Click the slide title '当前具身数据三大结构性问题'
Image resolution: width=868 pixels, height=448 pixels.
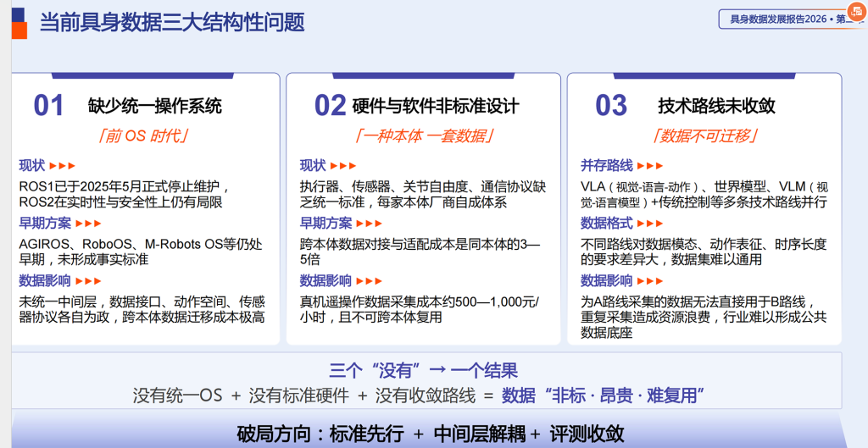[x=172, y=22]
